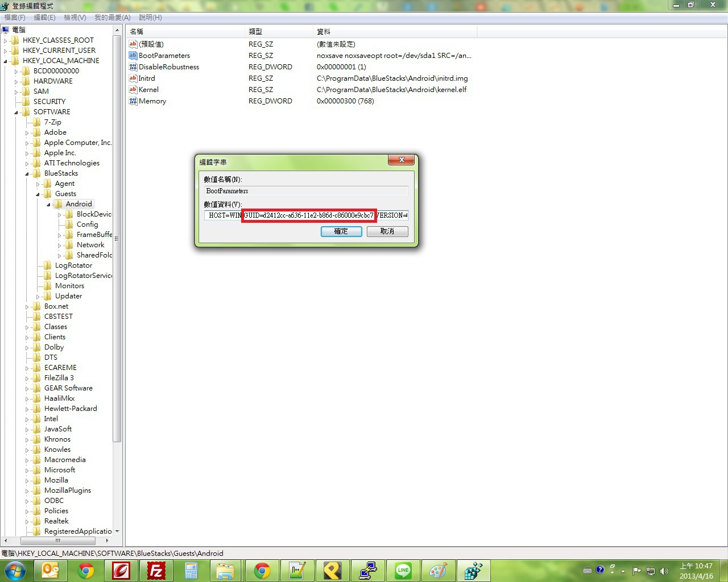
Task: Open the Windows Start menu
Action: click(x=15, y=571)
